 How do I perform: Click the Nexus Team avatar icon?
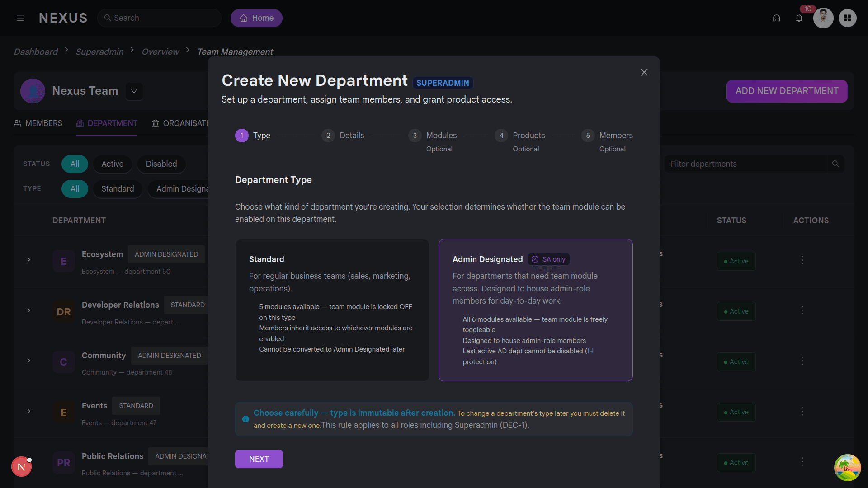click(33, 91)
